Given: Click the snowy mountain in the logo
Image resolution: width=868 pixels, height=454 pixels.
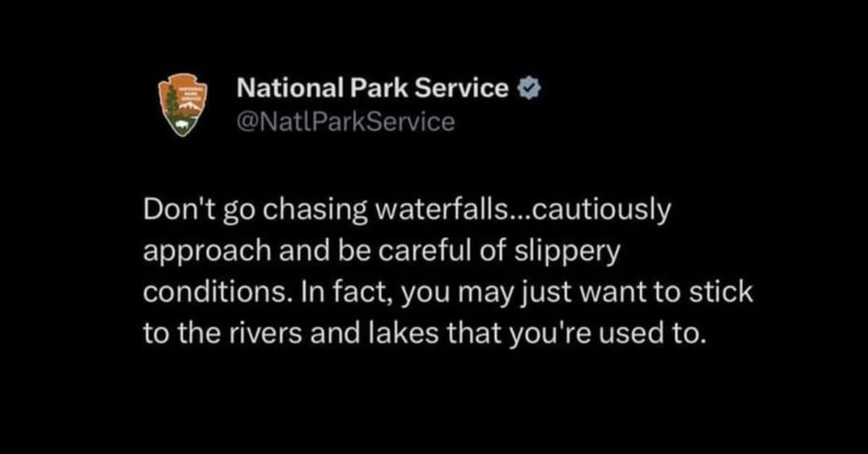Looking at the screenshot, I should pos(190,108).
